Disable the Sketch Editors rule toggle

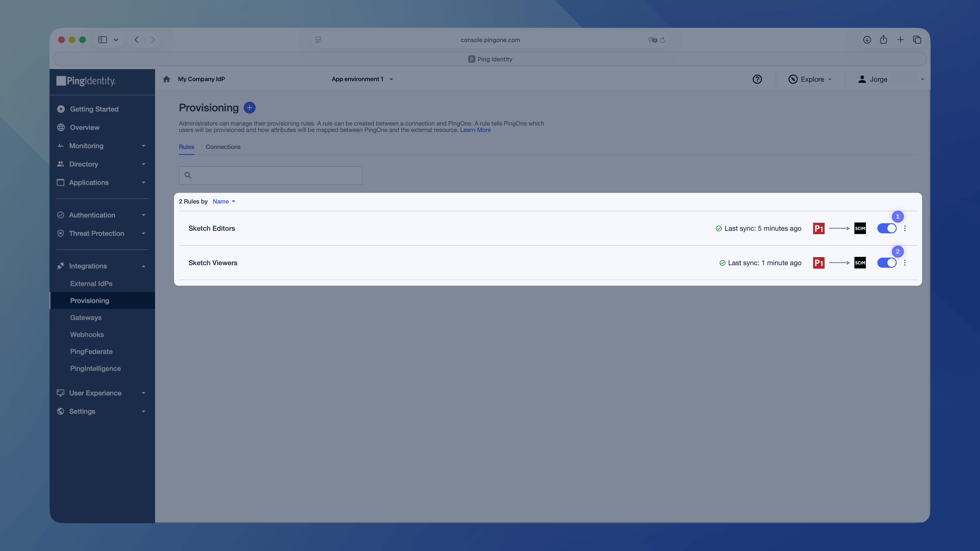887,228
